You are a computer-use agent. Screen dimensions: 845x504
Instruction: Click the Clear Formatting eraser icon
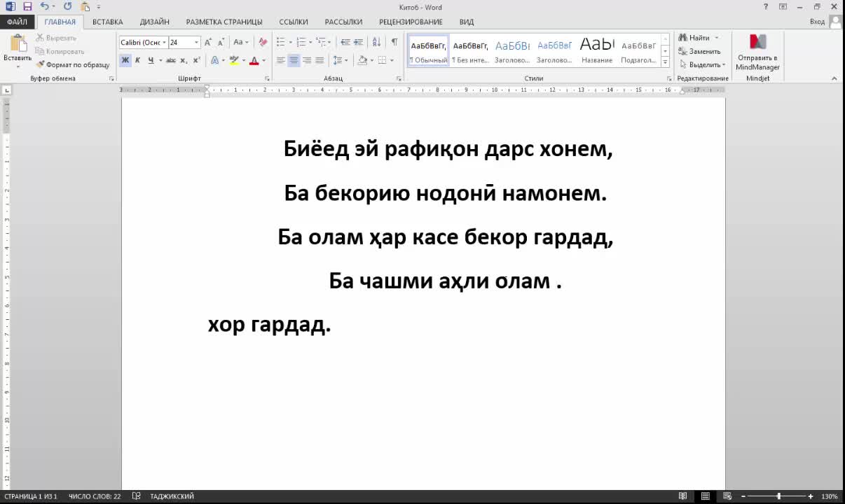coord(263,42)
